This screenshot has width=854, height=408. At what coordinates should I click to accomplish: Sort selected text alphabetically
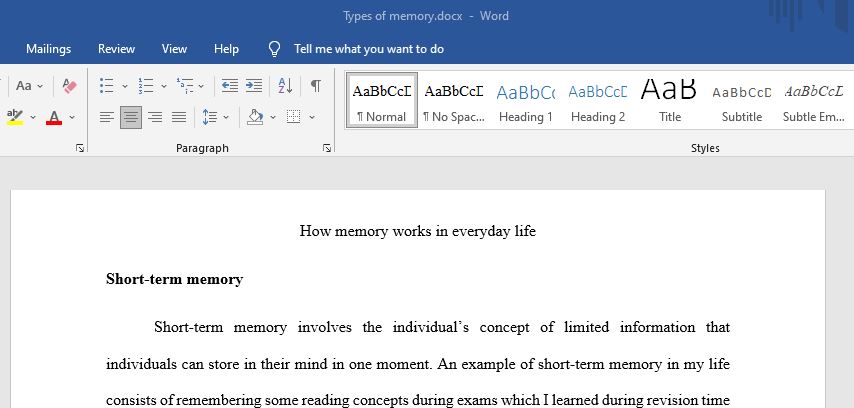point(285,86)
